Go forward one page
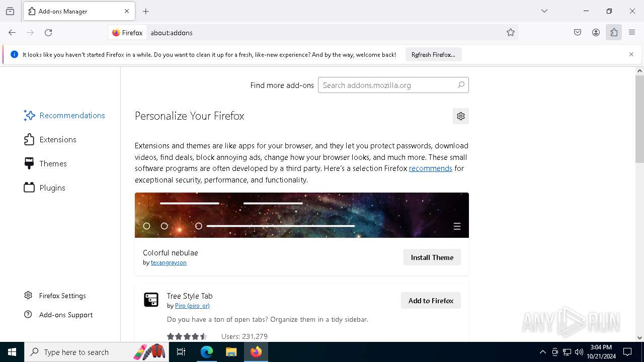This screenshot has height=362, width=644. (x=30, y=33)
